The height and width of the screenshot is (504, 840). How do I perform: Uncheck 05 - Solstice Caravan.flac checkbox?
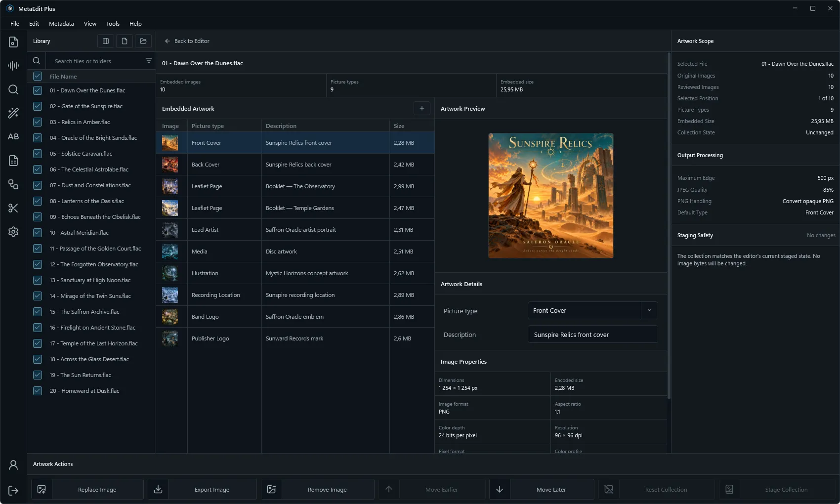38,154
